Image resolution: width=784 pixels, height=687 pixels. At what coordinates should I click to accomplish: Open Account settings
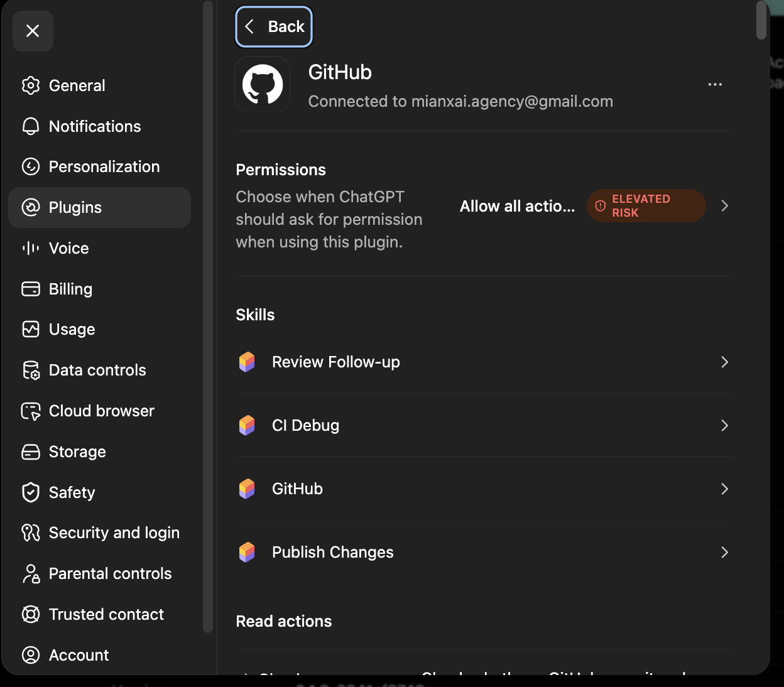tap(99, 655)
